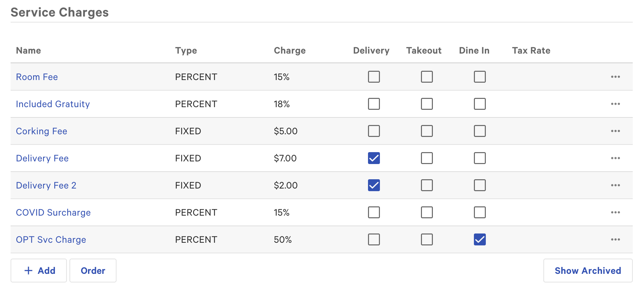The width and height of the screenshot is (644, 295).
Task: Open the COVID Surcharge details
Action: coord(53,212)
